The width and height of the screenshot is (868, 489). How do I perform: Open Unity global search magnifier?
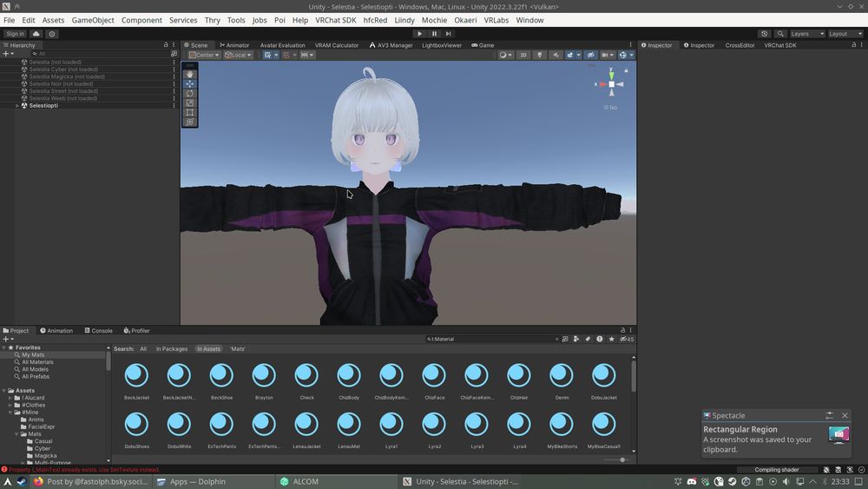click(x=780, y=34)
